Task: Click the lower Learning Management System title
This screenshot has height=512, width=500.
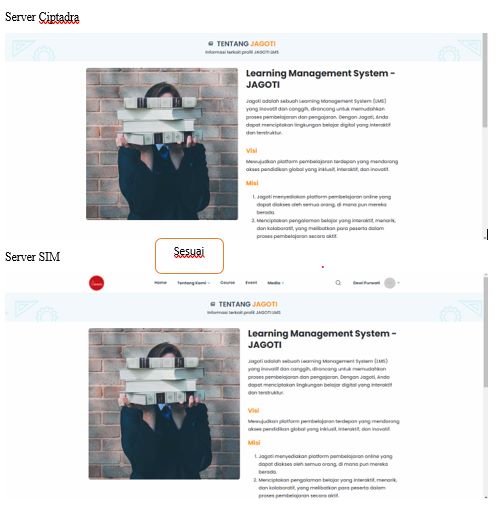Action: pos(322,339)
